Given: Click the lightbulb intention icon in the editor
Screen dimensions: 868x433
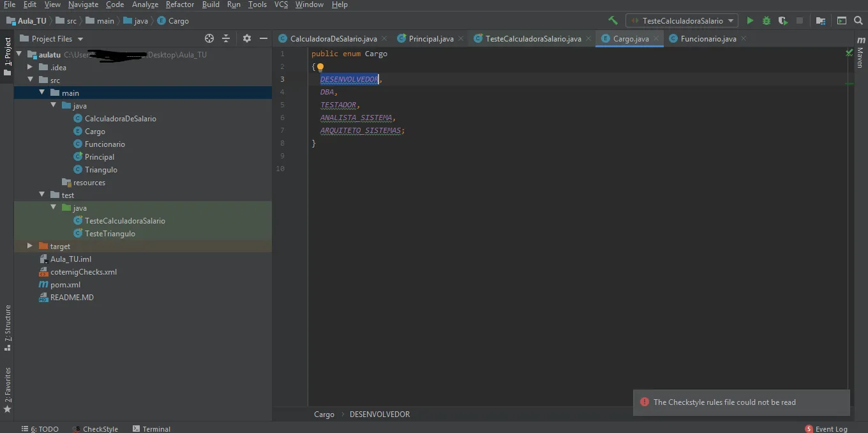Looking at the screenshot, I should (x=320, y=67).
